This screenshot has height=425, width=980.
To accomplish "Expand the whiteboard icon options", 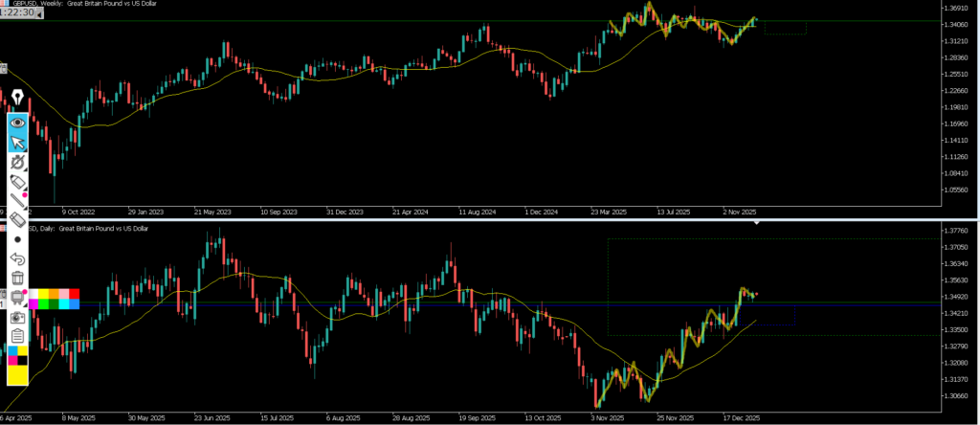I will click(17, 298).
